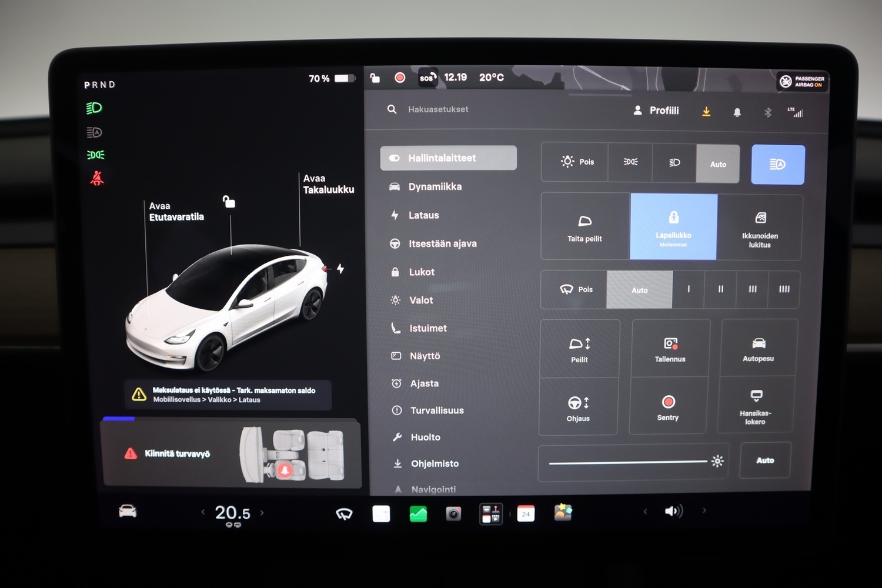Screen dimensions: 882x588
Task: Open the software download icon
Action: tap(706, 112)
